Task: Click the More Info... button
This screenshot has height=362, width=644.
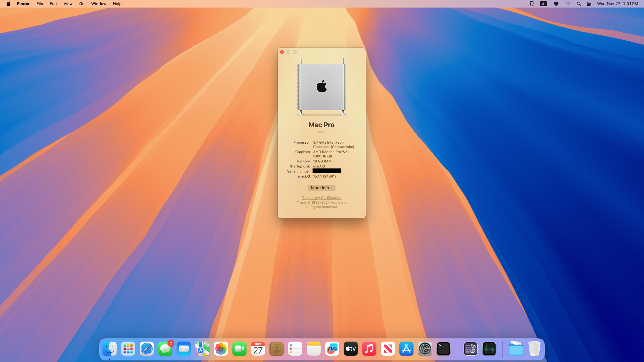Action: pyautogui.click(x=321, y=188)
